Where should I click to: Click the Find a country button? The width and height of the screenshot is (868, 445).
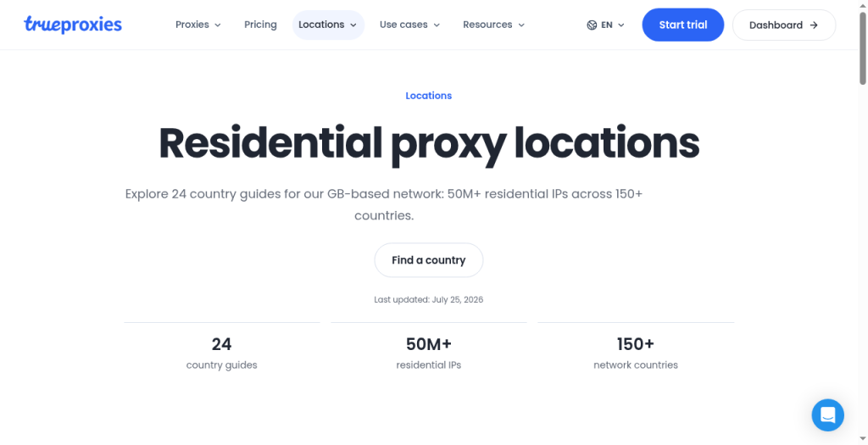[x=428, y=260]
